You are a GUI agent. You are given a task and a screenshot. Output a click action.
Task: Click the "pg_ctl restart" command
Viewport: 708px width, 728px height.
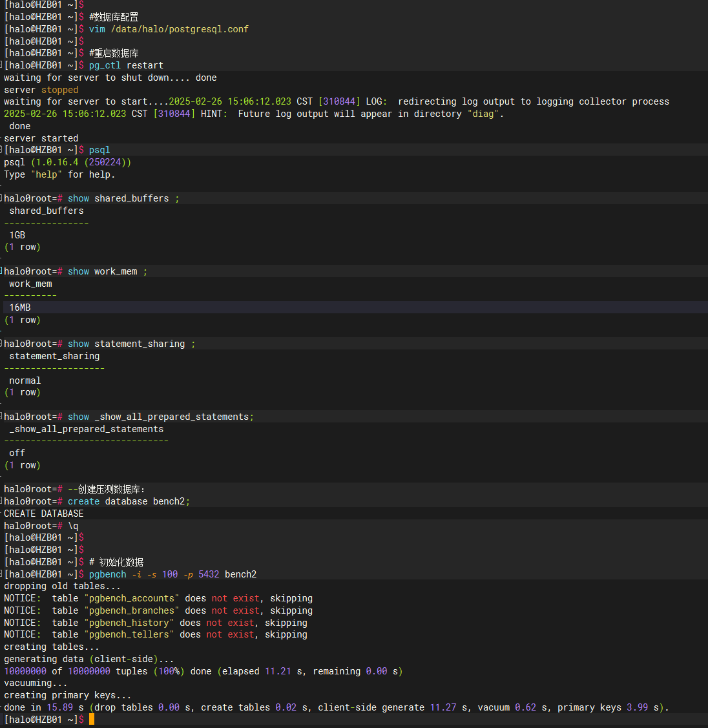click(126, 65)
